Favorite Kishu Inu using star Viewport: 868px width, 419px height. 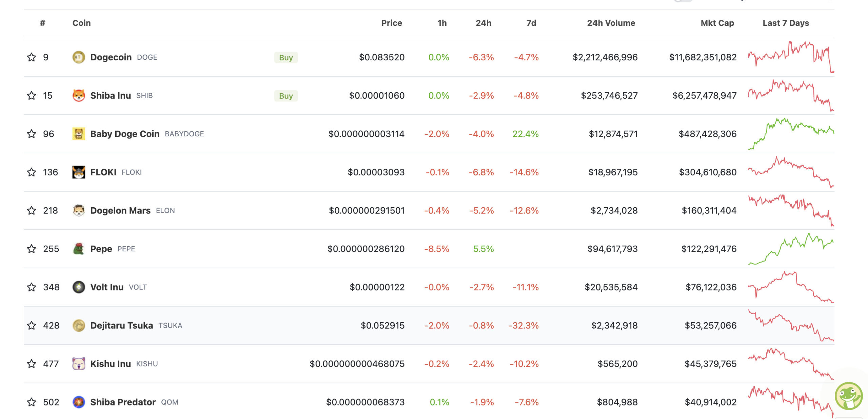pyautogui.click(x=32, y=364)
